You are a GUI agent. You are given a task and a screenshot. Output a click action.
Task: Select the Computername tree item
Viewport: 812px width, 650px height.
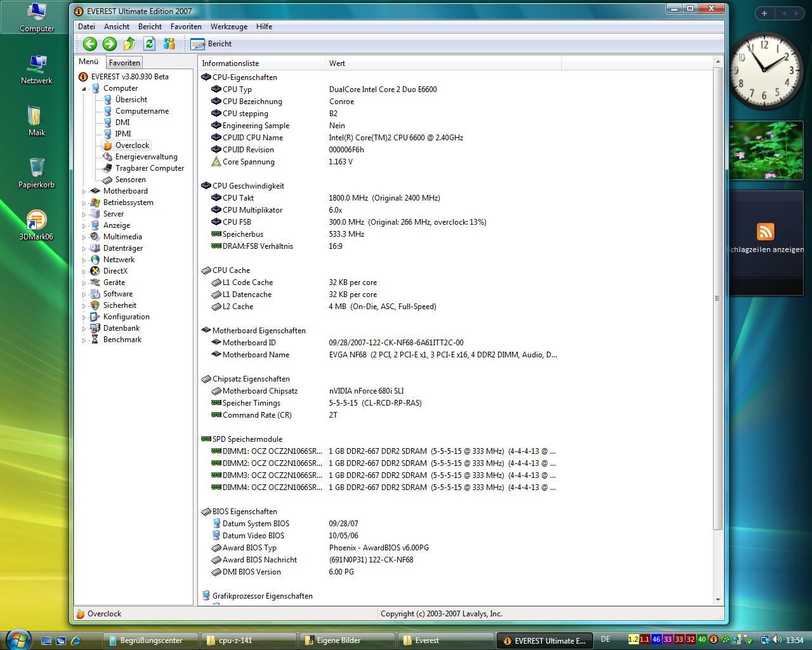pyautogui.click(x=142, y=111)
